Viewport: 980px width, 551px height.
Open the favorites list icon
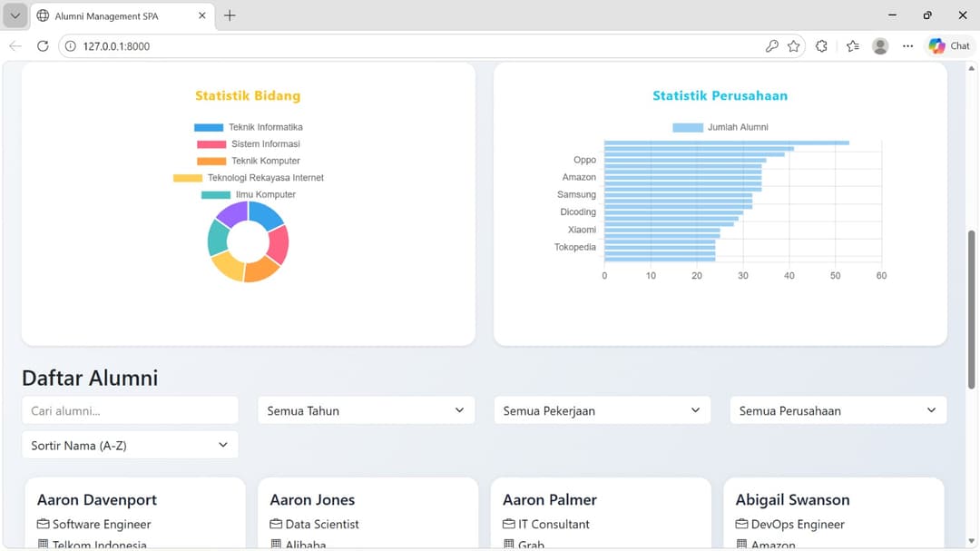[852, 45]
